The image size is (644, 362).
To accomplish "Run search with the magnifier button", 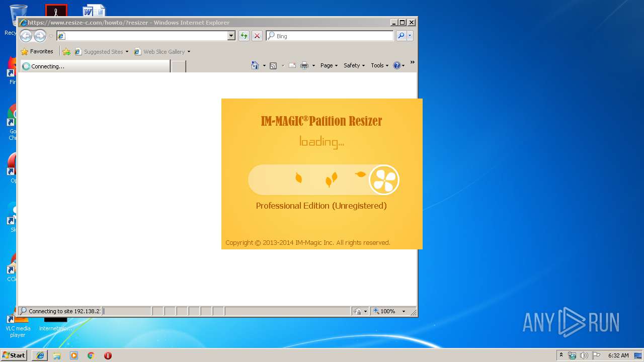I will [401, 36].
